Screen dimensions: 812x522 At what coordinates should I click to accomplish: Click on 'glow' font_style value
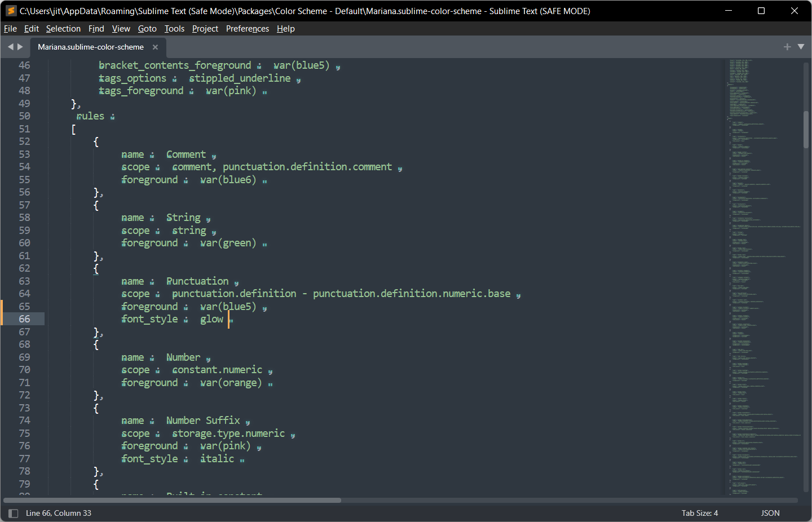point(211,319)
